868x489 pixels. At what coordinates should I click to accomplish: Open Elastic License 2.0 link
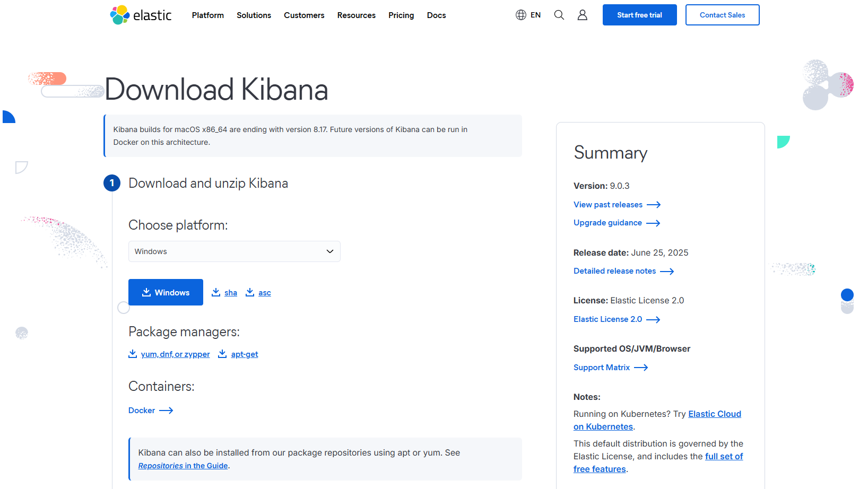pos(617,319)
